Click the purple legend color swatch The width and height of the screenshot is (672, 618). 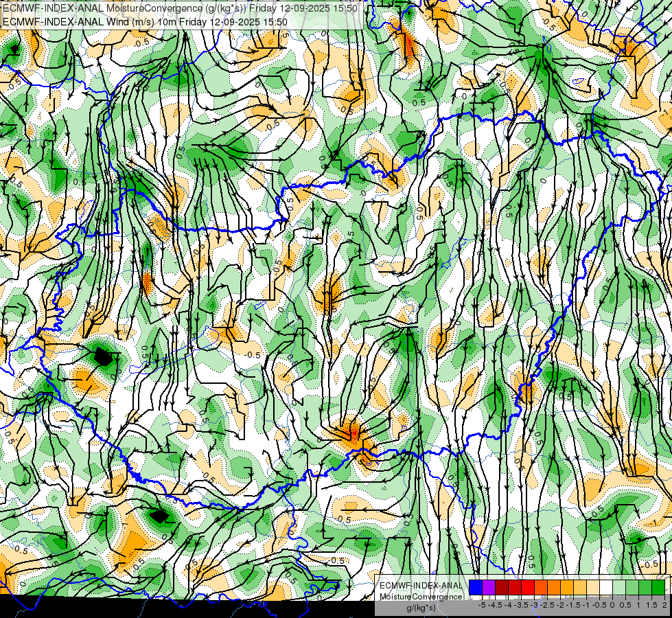coord(489,587)
